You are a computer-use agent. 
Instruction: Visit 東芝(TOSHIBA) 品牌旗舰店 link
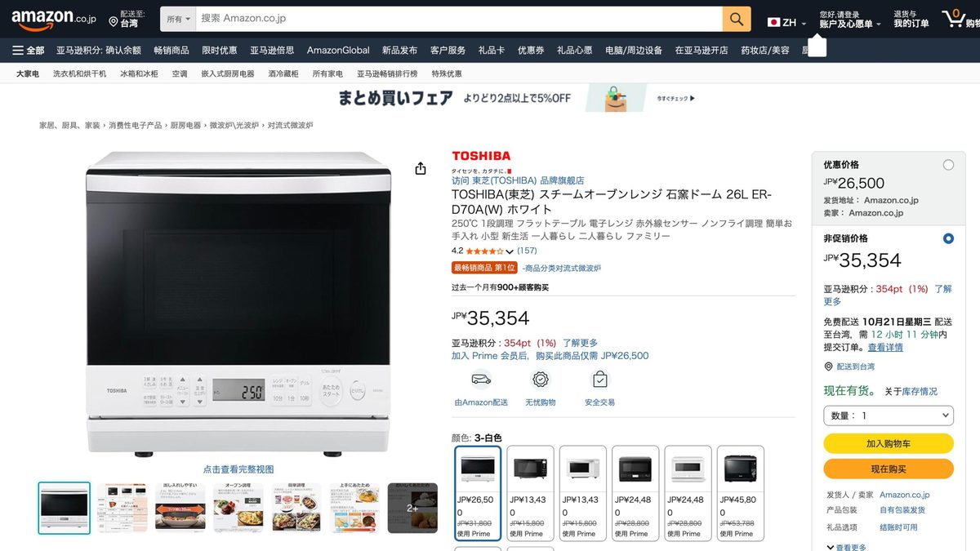tap(518, 180)
